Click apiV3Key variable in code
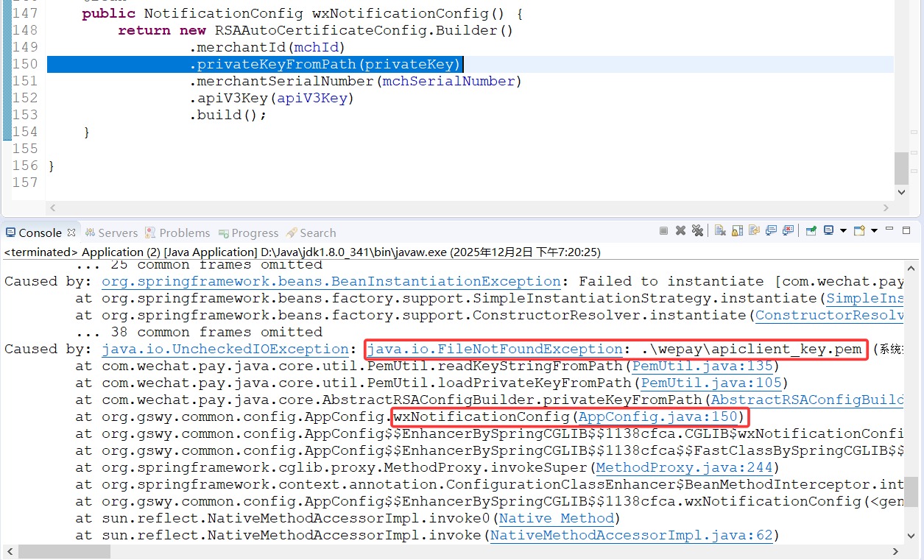 point(311,99)
